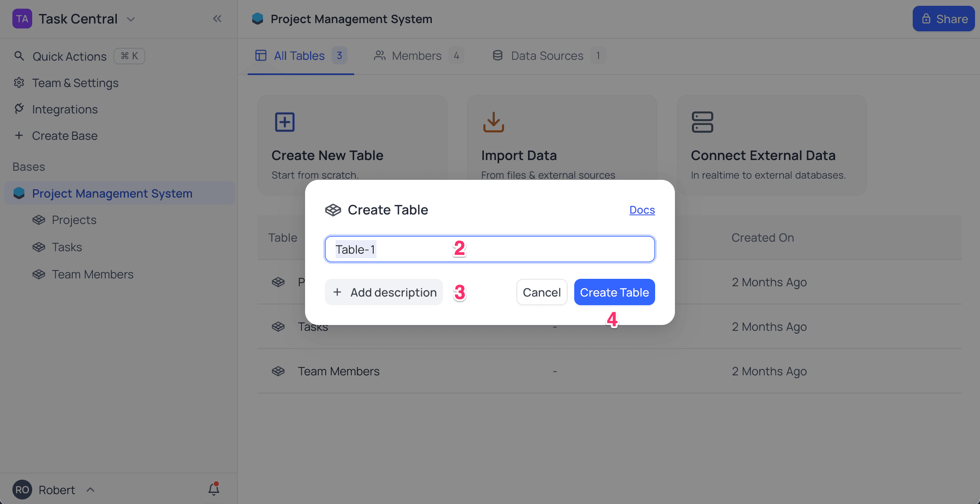Click the TA workspace avatar icon
Image resolution: width=980 pixels, height=504 pixels.
[x=22, y=19]
